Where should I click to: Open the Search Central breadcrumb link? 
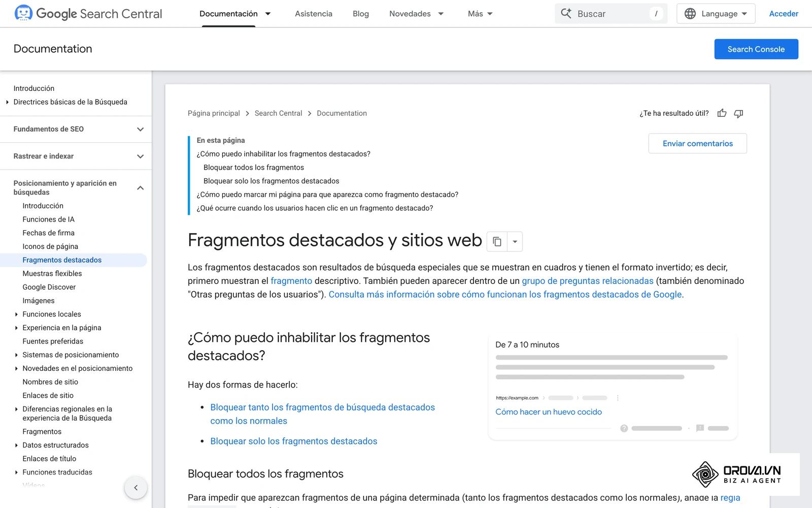(278, 113)
